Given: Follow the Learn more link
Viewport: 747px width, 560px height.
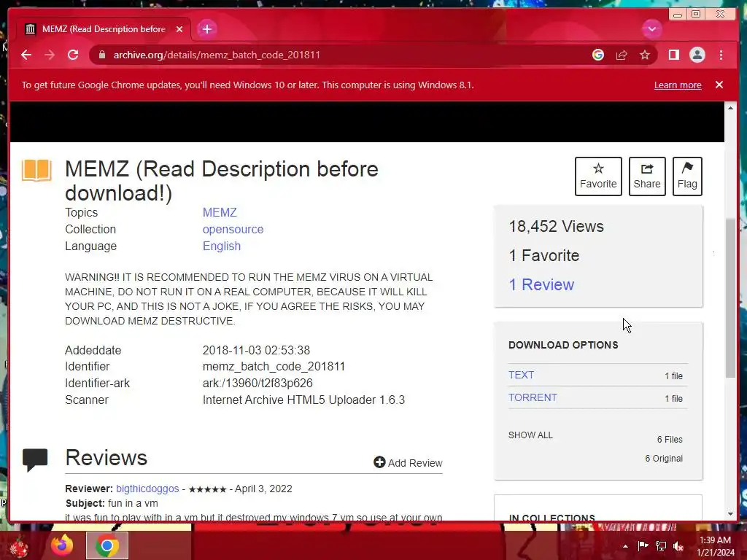Looking at the screenshot, I should [678, 85].
